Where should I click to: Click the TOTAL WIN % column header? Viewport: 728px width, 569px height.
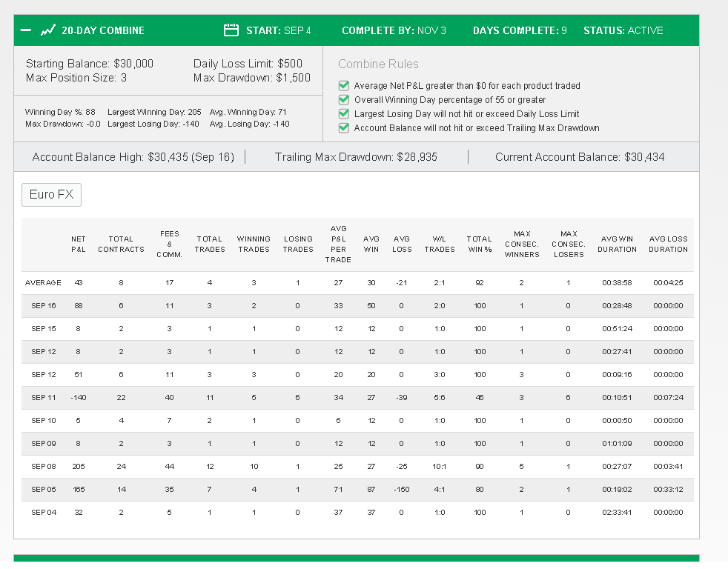(x=479, y=244)
